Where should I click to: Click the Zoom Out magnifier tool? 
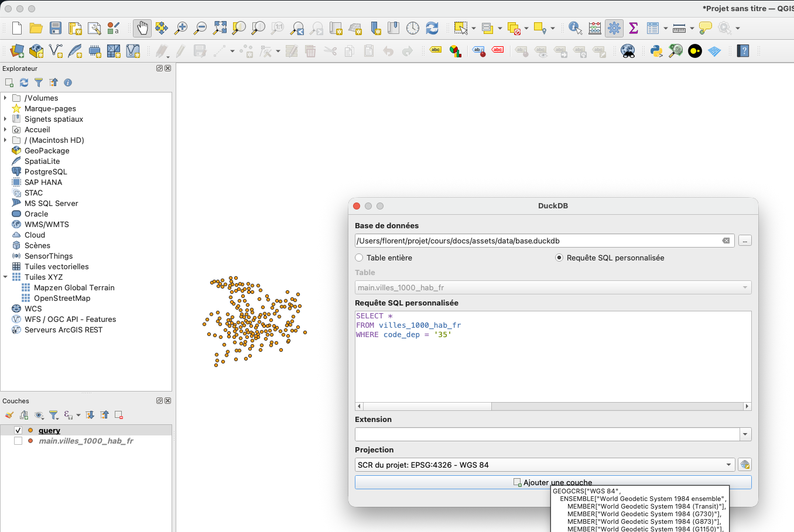point(200,28)
